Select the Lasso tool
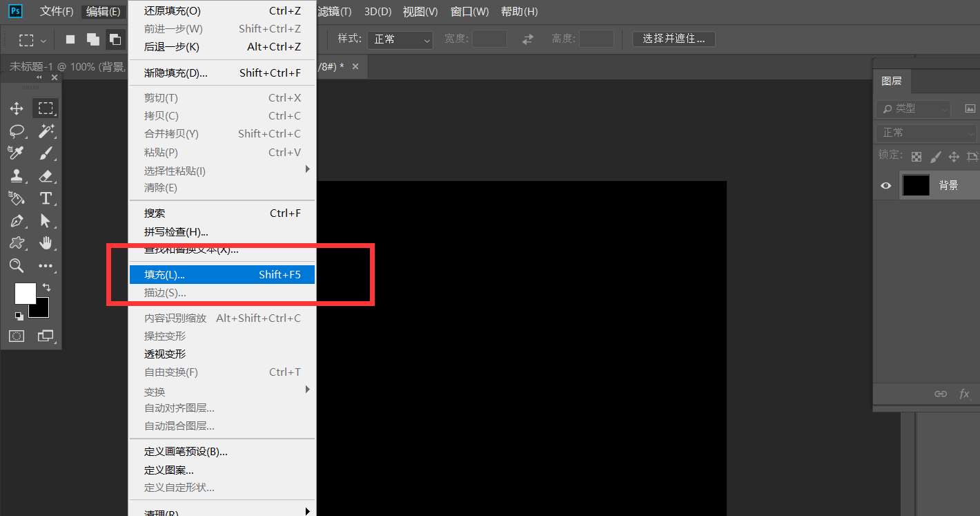This screenshot has height=516, width=980. (x=17, y=131)
